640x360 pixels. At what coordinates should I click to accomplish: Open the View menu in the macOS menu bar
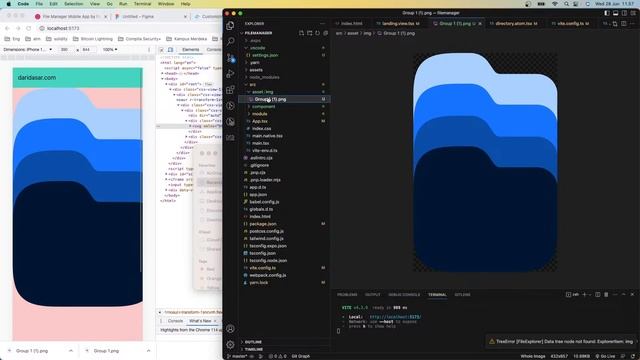coord(95,4)
